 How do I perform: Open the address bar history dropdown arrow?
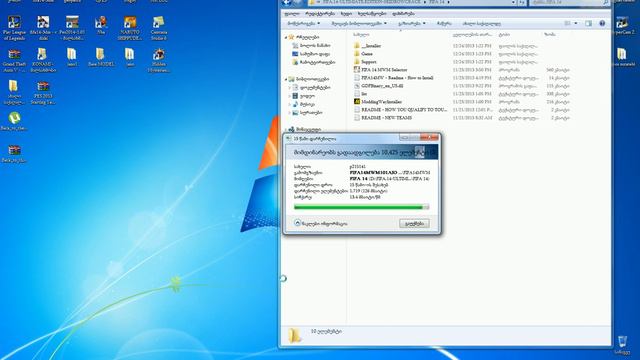pyautogui.click(x=513, y=2)
